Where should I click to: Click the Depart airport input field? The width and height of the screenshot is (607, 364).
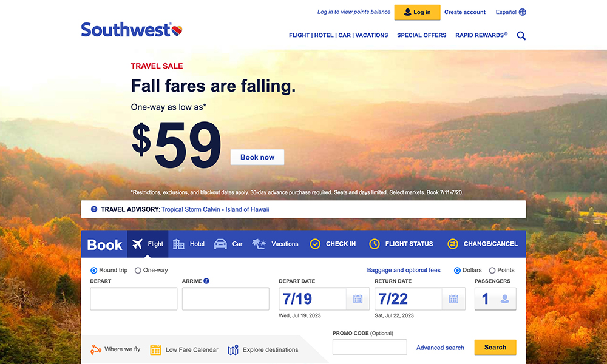pos(134,299)
